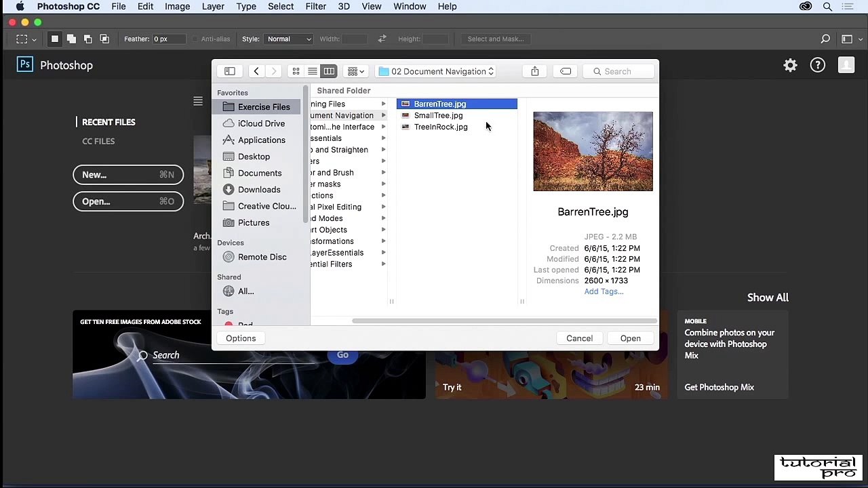The height and width of the screenshot is (488, 868).
Task: Expand the 'LayerEssentials' folder arrow
Action: (383, 253)
